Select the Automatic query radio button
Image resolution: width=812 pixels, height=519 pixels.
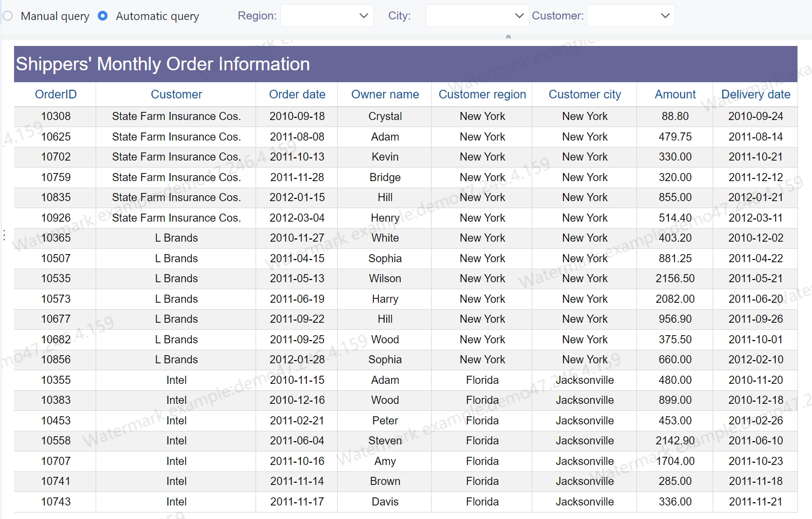click(x=103, y=16)
